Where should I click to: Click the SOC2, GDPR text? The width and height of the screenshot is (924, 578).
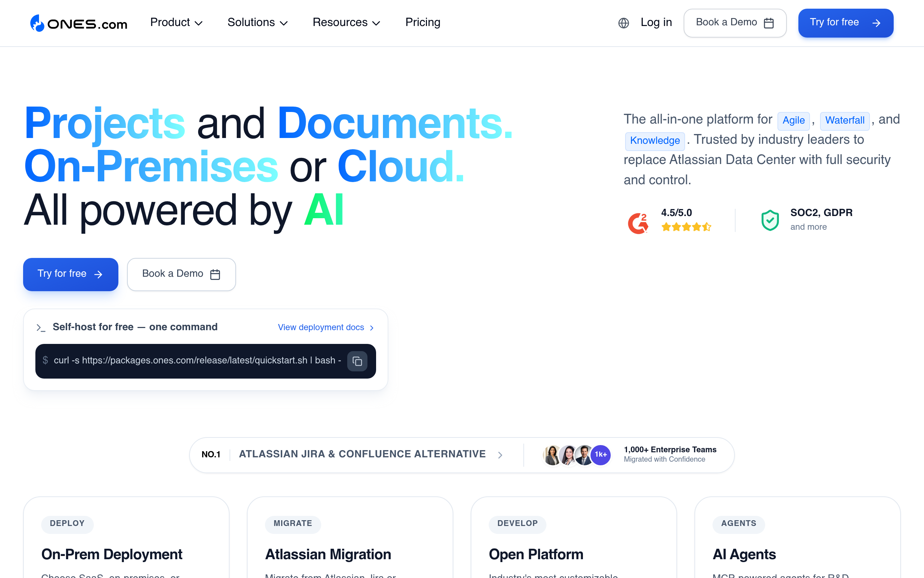point(821,213)
